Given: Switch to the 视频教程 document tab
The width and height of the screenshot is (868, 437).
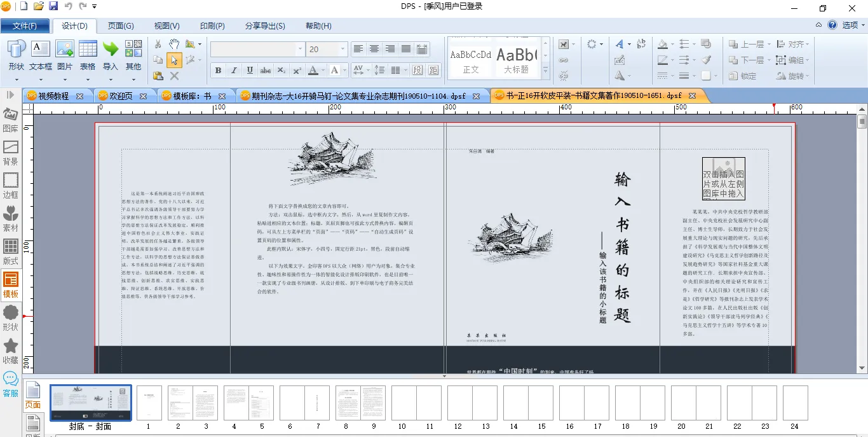Looking at the screenshot, I should tap(53, 96).
